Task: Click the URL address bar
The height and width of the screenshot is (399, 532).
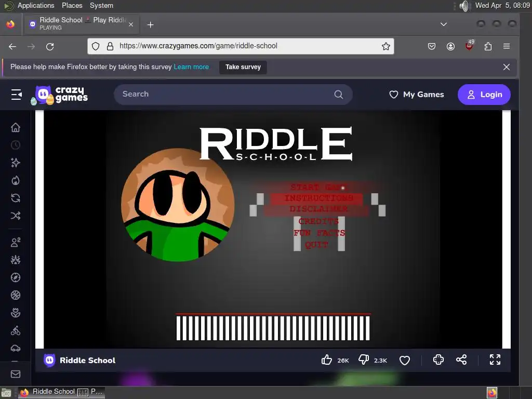Action: coord(241,46)
